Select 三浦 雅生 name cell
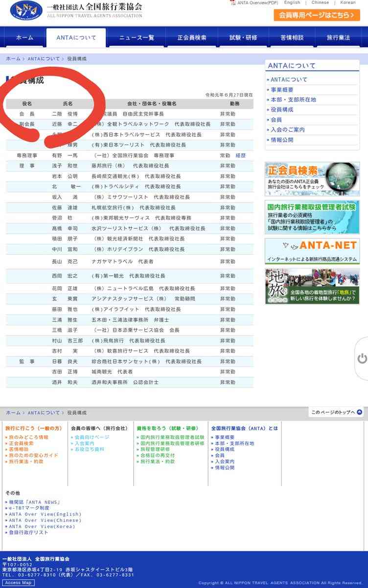Viewport: 368px width, 588px height. tap(65, 320)
